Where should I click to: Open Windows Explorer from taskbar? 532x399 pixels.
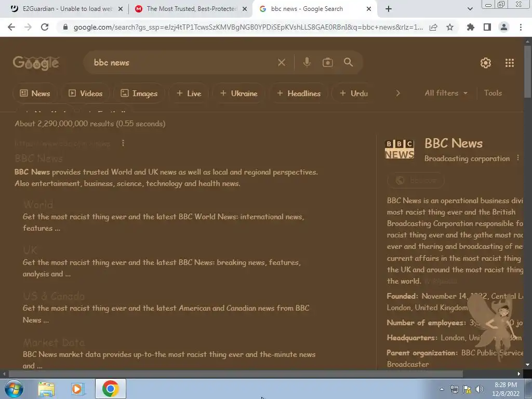pos(46,389)
